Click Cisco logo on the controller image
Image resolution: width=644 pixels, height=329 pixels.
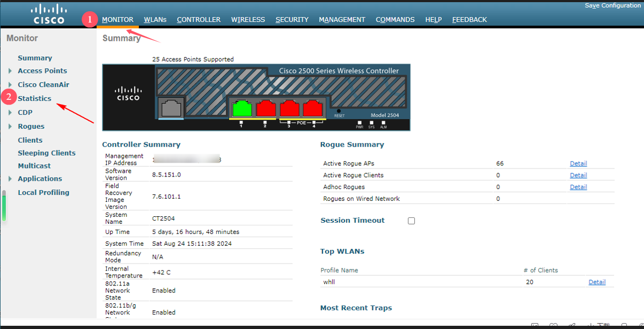point(128,94)
